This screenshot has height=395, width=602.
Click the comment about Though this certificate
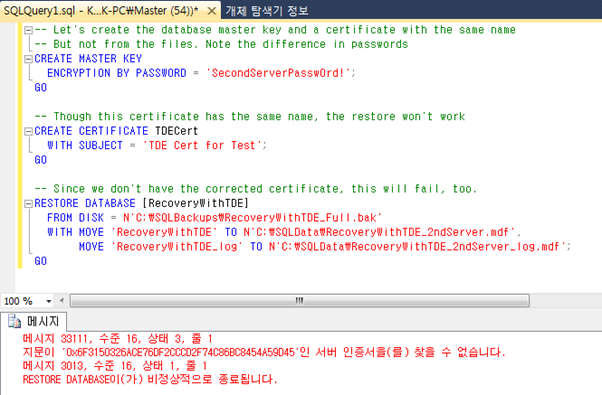pyautogui.click(x=250, y=116)
